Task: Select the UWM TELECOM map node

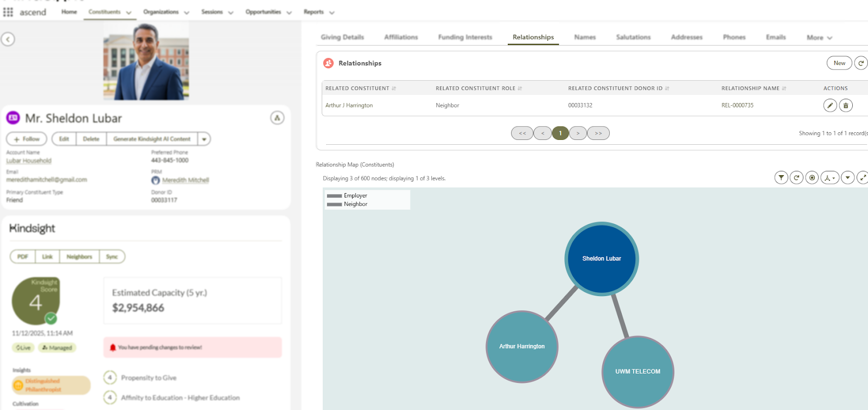Action: click(x=638, y=371)
